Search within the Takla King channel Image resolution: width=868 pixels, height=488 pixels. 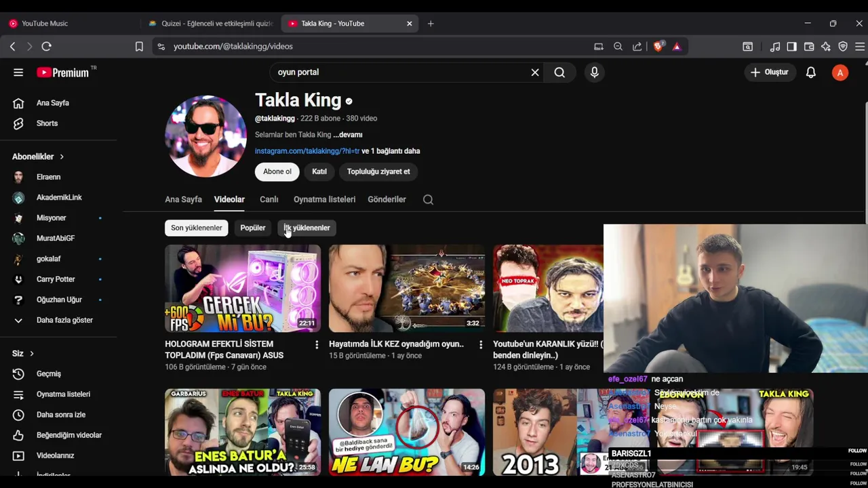(x=428, y=199)
